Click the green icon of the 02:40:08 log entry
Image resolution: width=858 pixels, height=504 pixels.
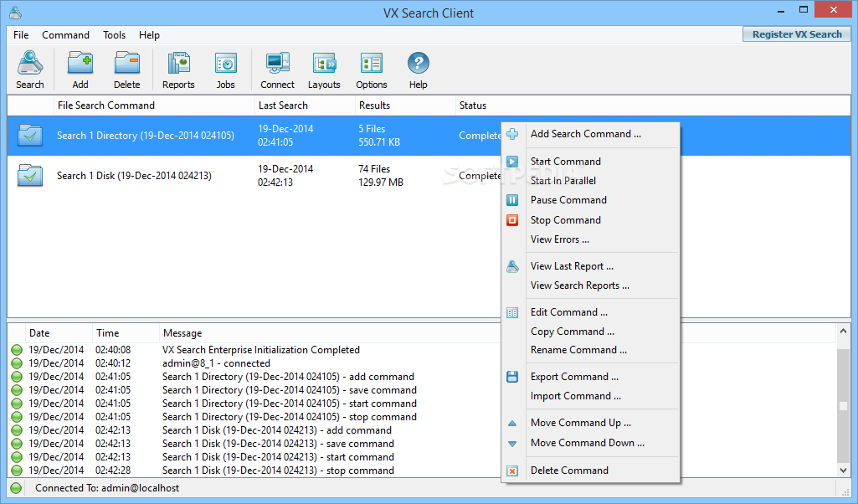click(x=17, y=350)
